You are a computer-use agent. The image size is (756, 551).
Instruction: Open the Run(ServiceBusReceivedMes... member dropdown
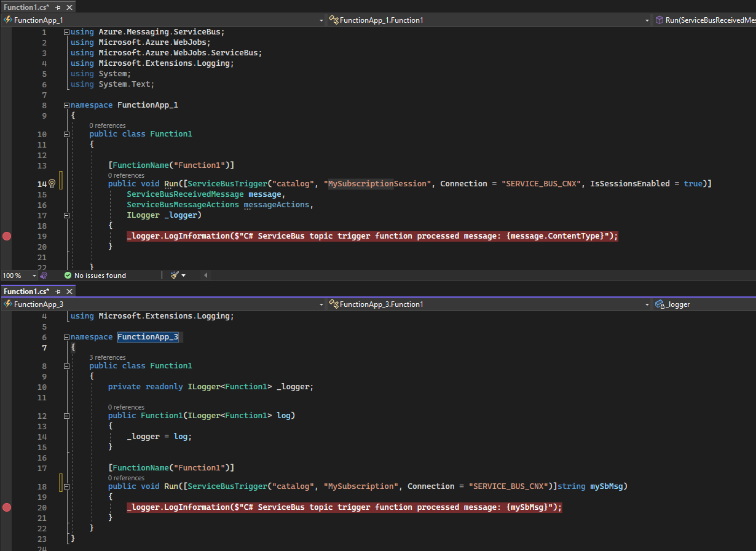point(704,20)
